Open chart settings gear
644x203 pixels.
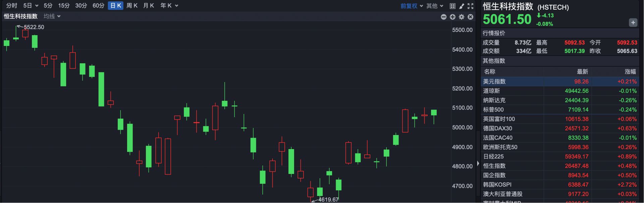(x=462, y=17)
